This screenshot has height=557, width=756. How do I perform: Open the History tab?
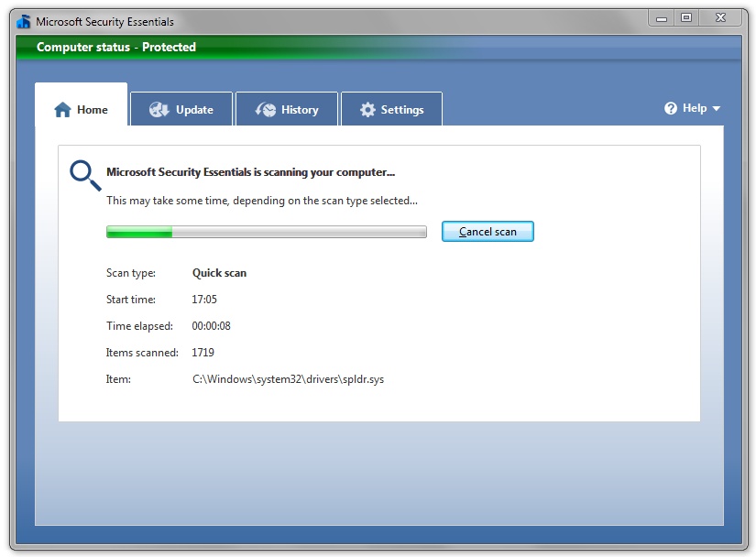tap(287, 109)
